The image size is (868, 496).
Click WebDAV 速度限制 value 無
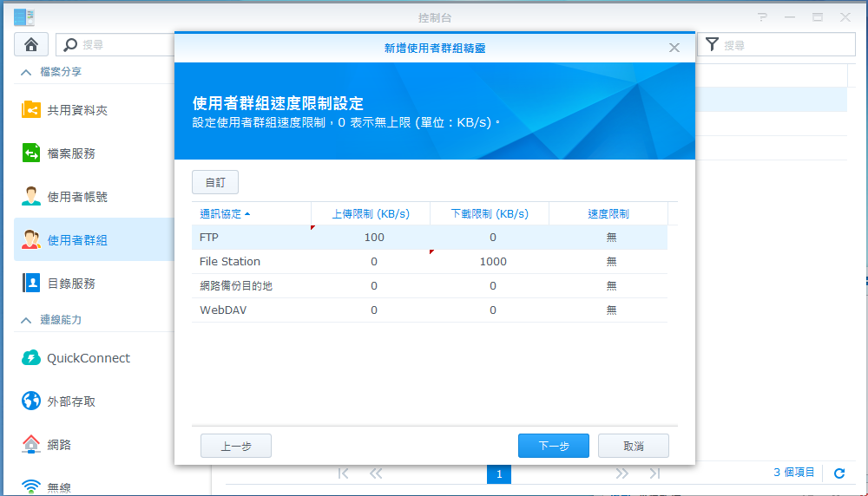pyautogui.click(x=611, y=310)
